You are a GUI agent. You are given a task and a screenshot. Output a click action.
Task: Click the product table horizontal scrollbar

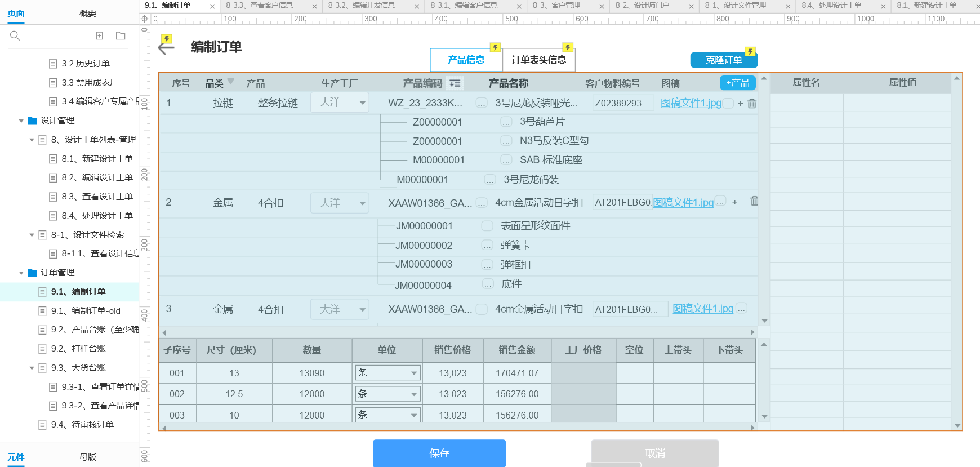point(458,332)
